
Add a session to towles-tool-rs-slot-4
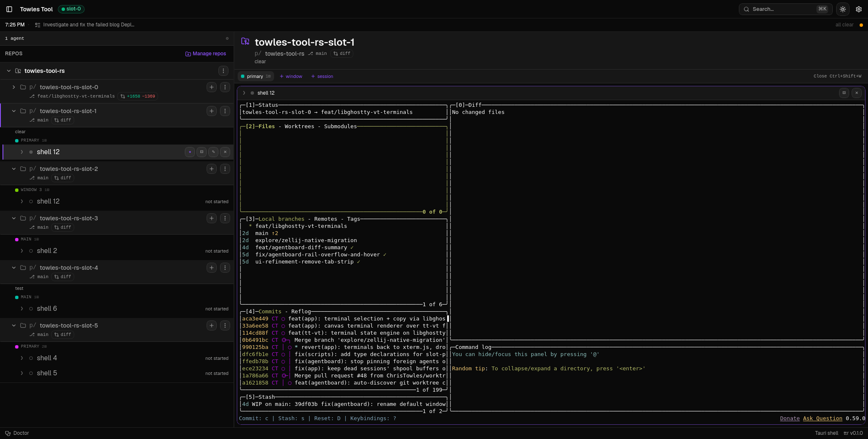[212, 268]
